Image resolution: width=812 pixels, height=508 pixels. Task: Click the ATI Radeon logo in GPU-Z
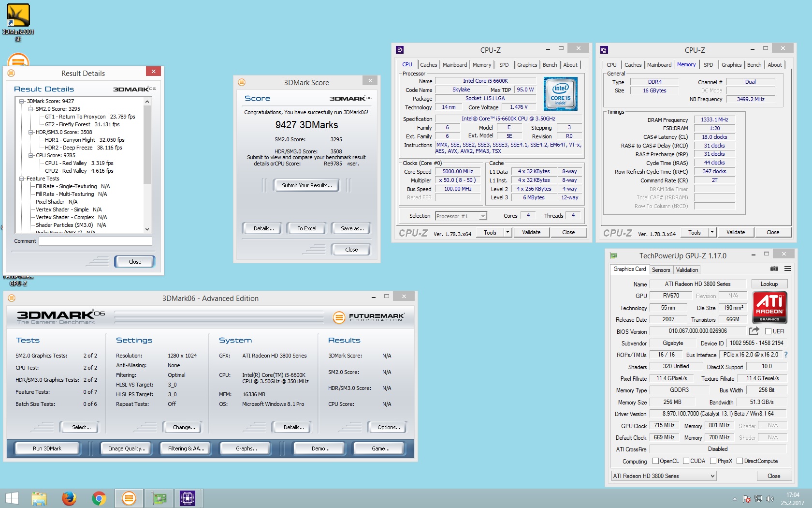(770, 307)
